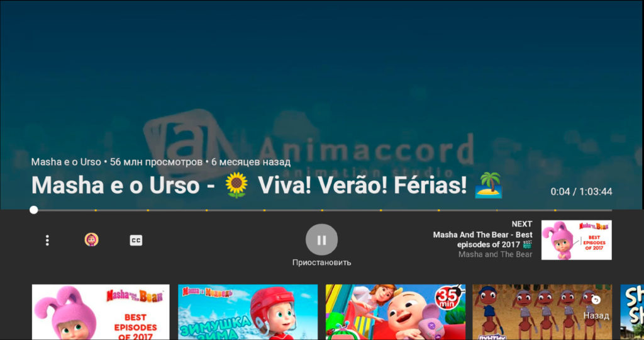Play the 35 min Cocomelon suggested video
The image size is (644, 340).
point(396,312)
